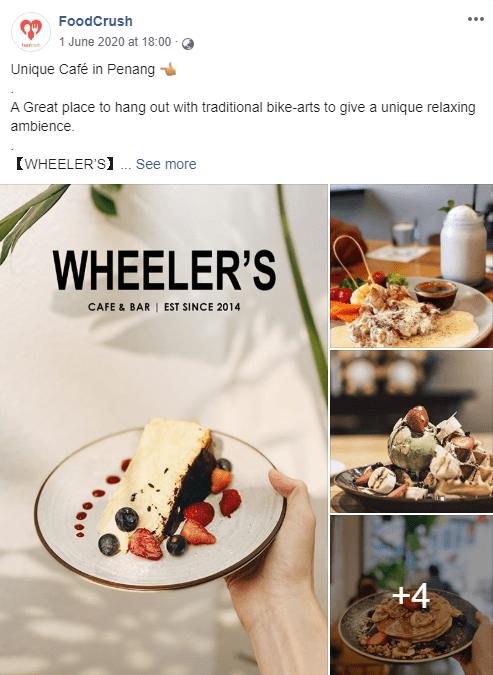Screen dimensions: 493x675
Task: Click the cheesecake slice on the plate
Action: coord(159,480)
